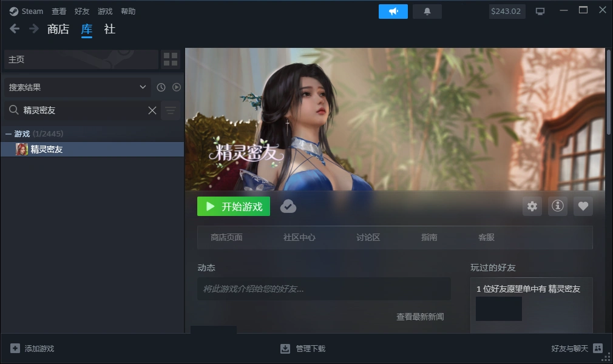The height and width of the screenshot is (364, 613).
Task: Open the 指南 link
Action: [429, 237]
